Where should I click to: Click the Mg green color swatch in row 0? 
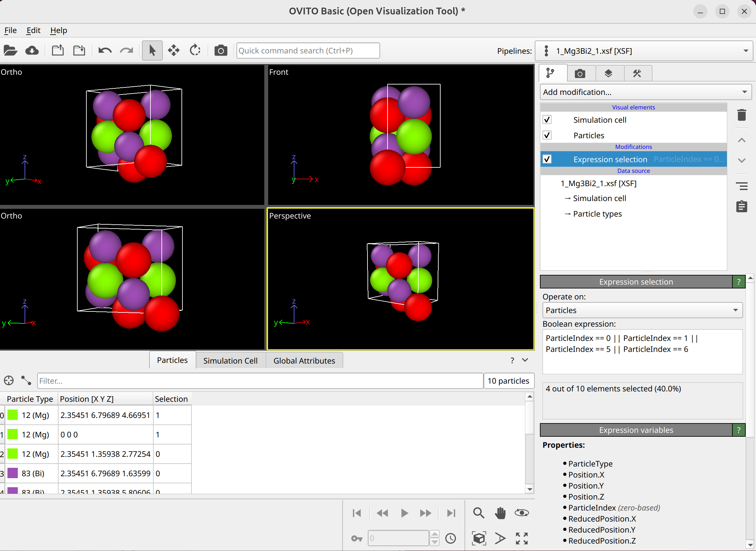pos(13,415)
